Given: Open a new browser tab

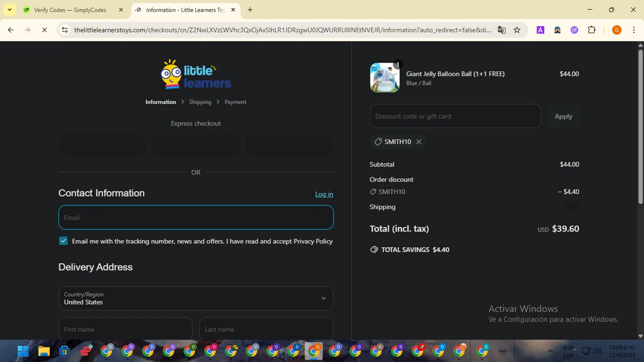Looking at the screenshot, I should (250, 9).
